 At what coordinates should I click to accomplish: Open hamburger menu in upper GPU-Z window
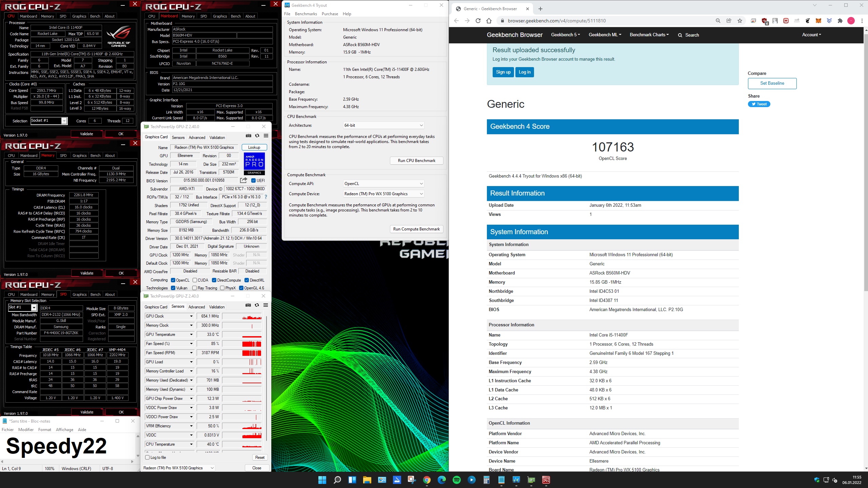click(x=266, y=136)
